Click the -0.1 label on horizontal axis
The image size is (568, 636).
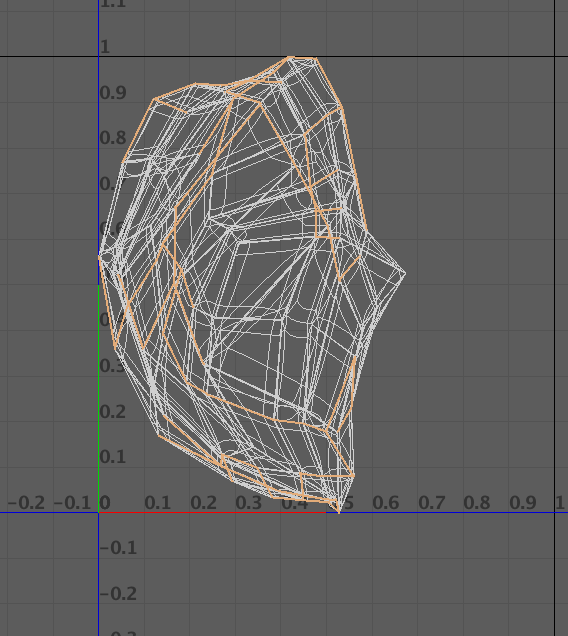coord(72,503)
